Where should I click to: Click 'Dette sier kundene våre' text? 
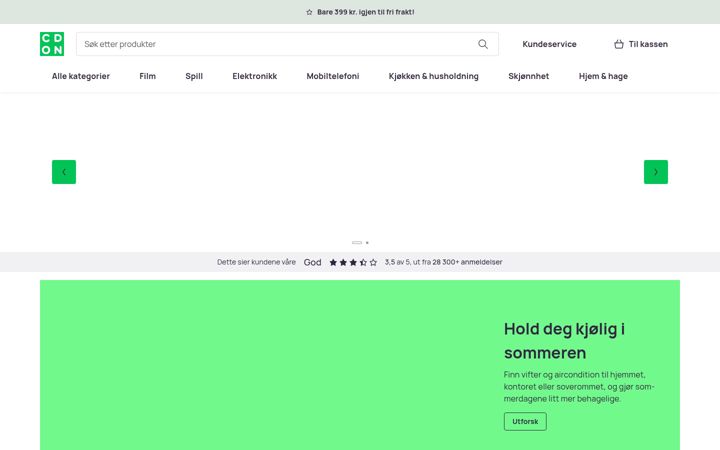click(256, 262)
